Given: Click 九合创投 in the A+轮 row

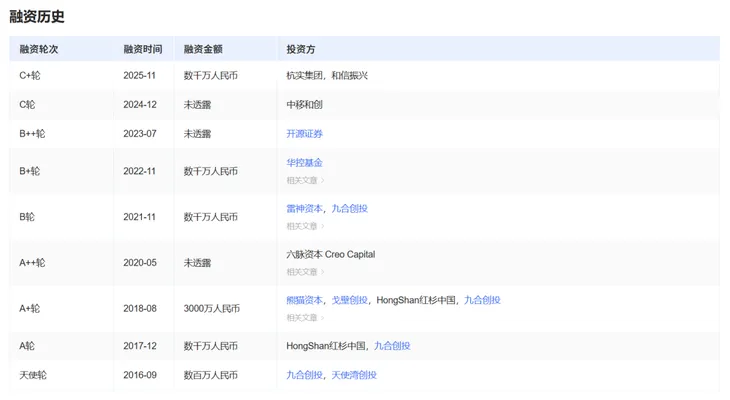Looking at the screenshot, I should click(482, 299).
